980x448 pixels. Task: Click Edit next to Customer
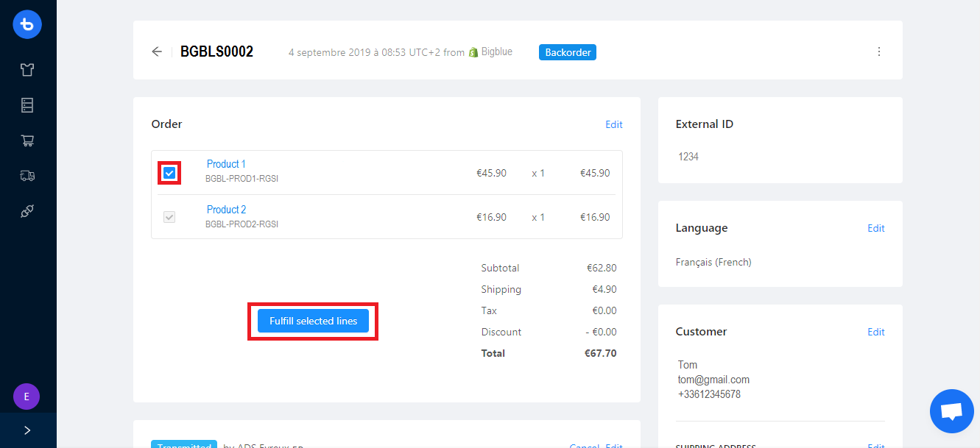point(875,332)
